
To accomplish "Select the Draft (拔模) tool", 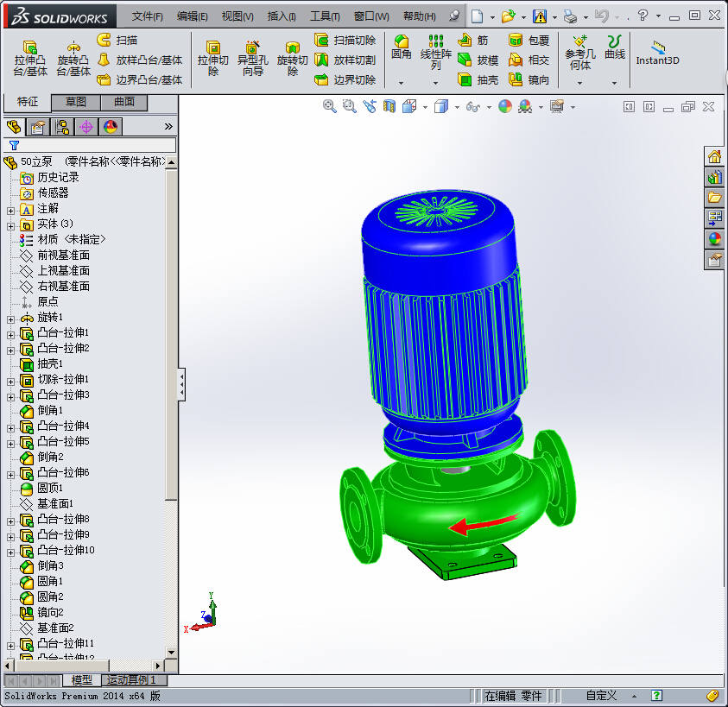I will [x=478, y=60].
